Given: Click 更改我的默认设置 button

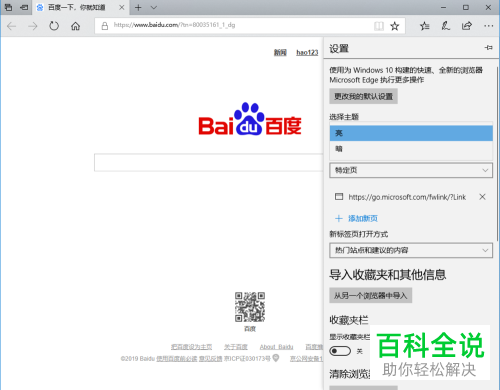Looking at the screenshot, I should (363, 96).
